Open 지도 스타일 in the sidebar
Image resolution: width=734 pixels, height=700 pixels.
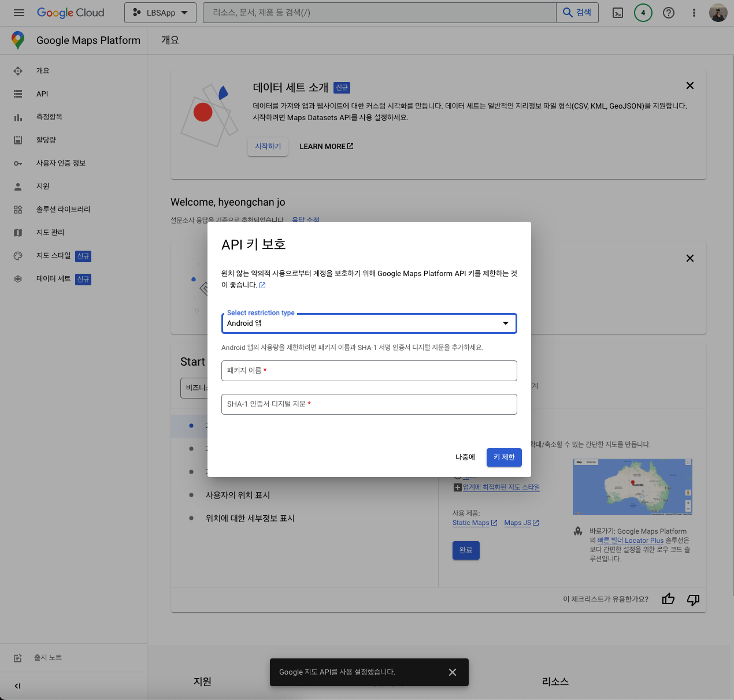pyautogui.click(x=73, y=255)
